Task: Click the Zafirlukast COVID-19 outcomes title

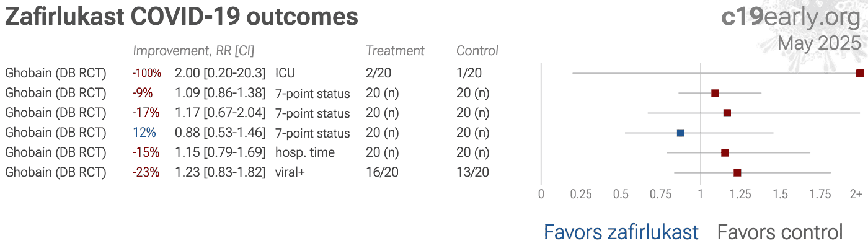Action: pos(182,17)
